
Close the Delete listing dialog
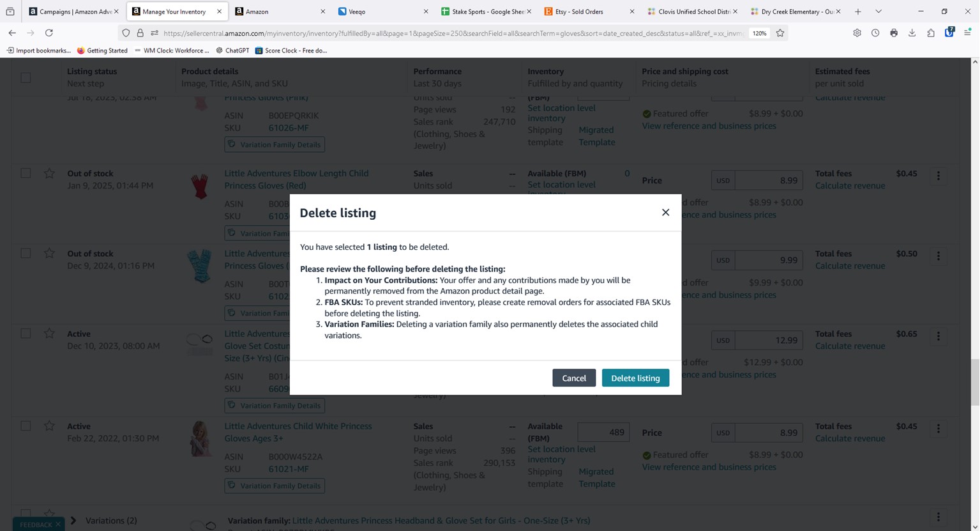click(x=665, y=212)
